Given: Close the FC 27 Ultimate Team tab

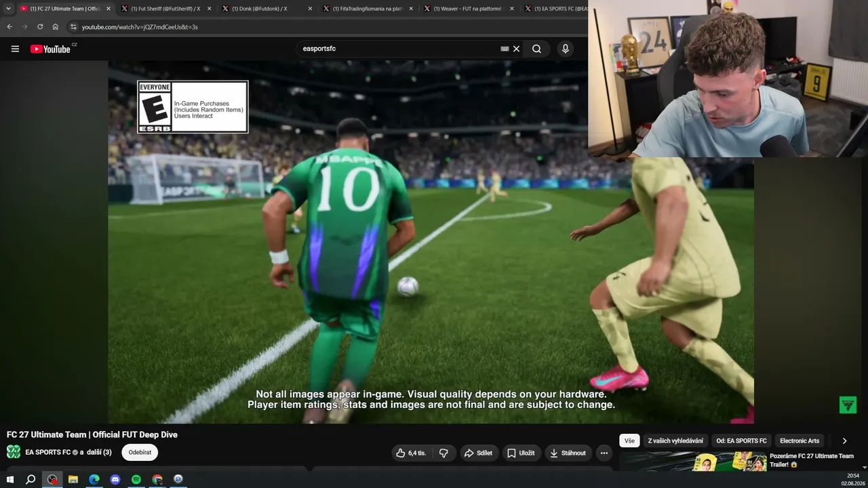Looking at the screenshot, I should coord(108,9).
